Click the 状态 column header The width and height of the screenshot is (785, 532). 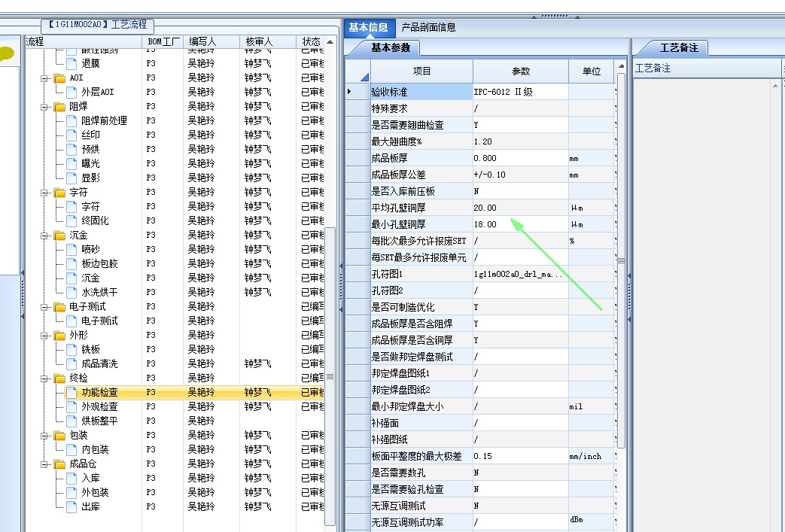click(311, 41)
